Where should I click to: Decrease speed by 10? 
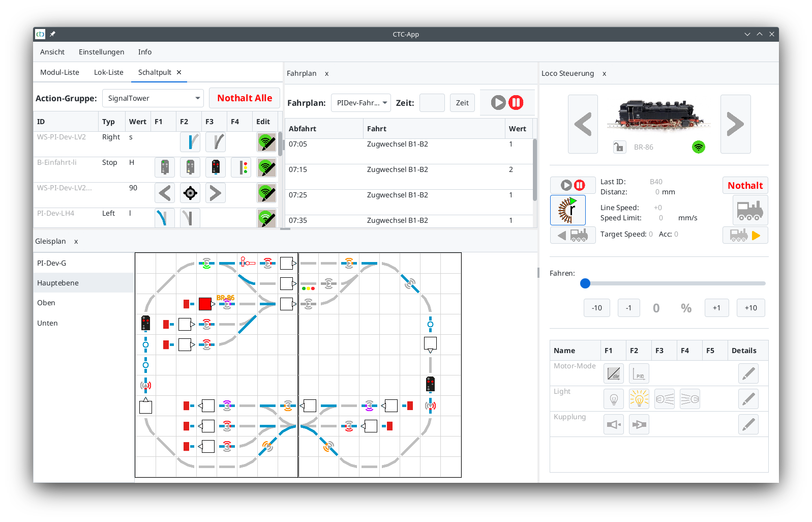click(x=597, y=308)
